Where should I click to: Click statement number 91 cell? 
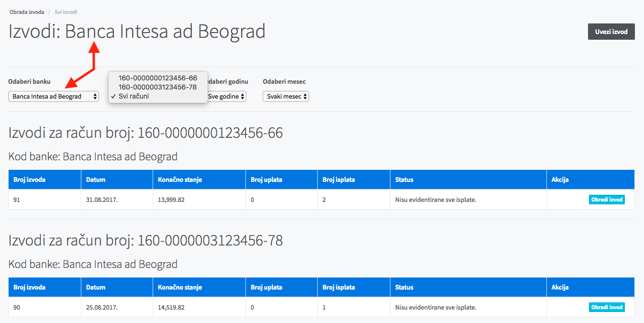[x=44, y=200]
